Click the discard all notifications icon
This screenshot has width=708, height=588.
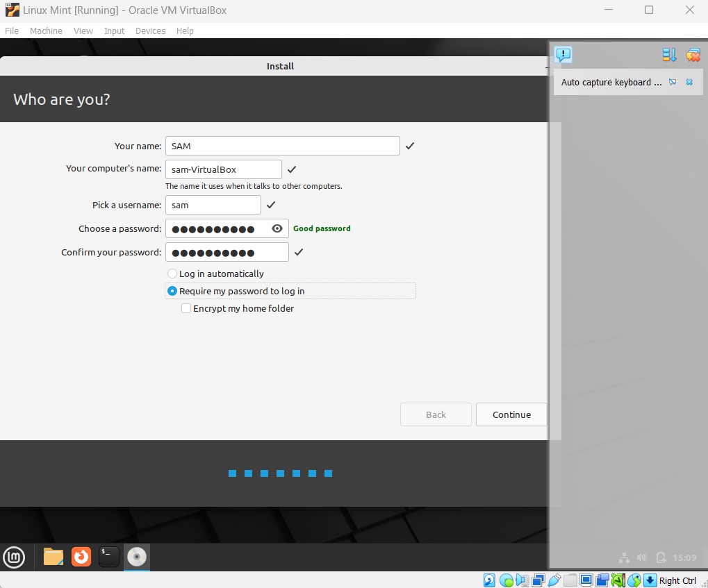click(693, 55)
